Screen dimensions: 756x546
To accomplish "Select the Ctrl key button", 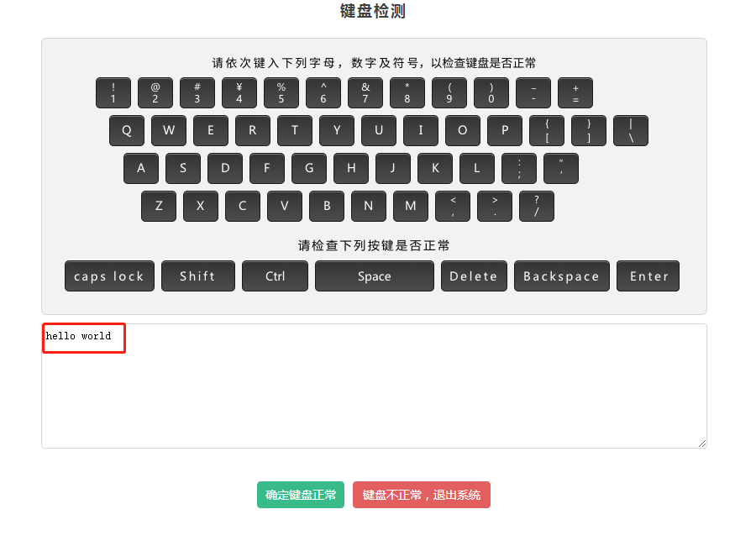I will click(x=275, y=276).
